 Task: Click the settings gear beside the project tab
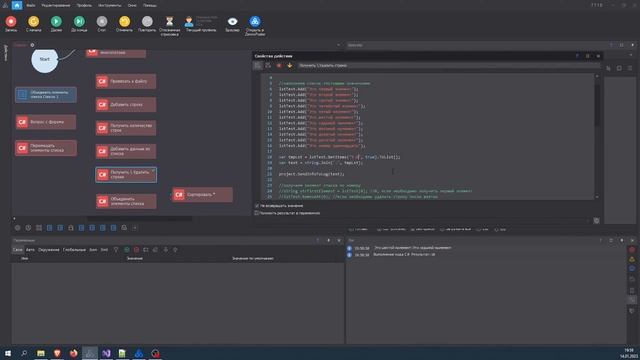coord(32,45)
